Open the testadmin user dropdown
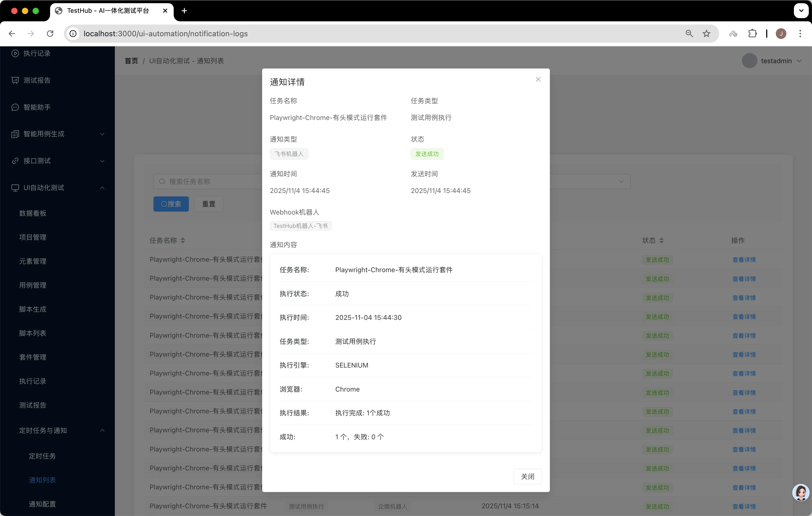 point(776,61)
